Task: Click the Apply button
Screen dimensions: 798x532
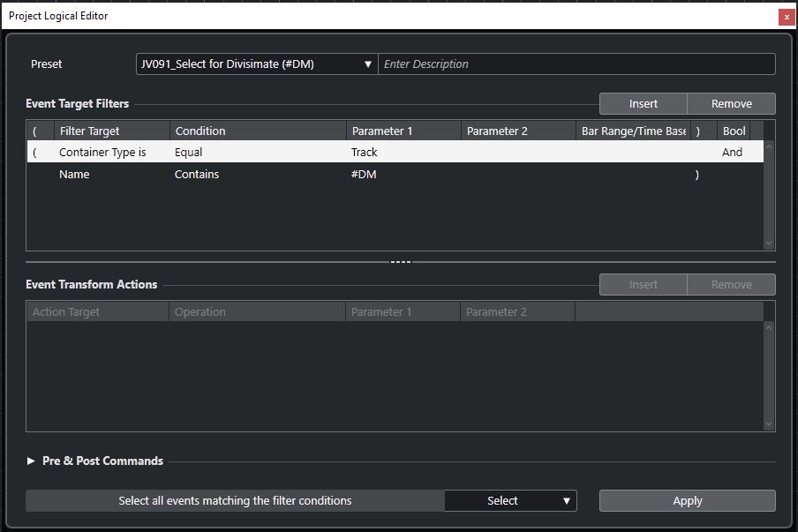Action: [x=687, y=500]
